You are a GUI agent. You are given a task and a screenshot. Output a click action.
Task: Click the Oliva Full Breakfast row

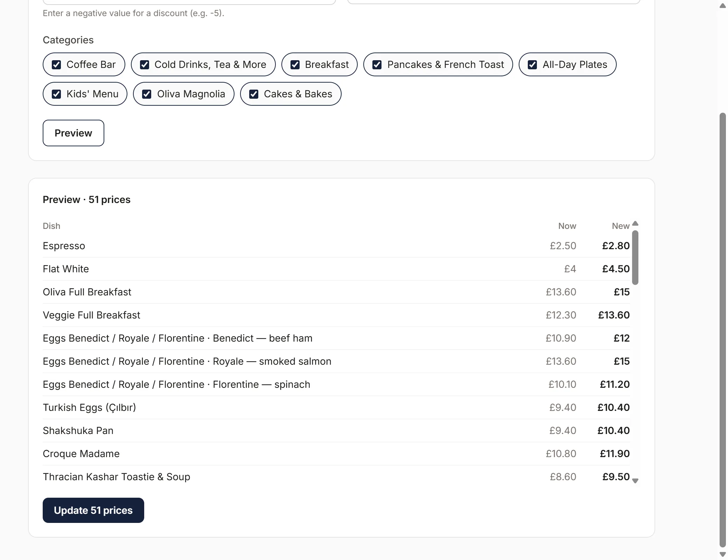(x=336, y=292)
